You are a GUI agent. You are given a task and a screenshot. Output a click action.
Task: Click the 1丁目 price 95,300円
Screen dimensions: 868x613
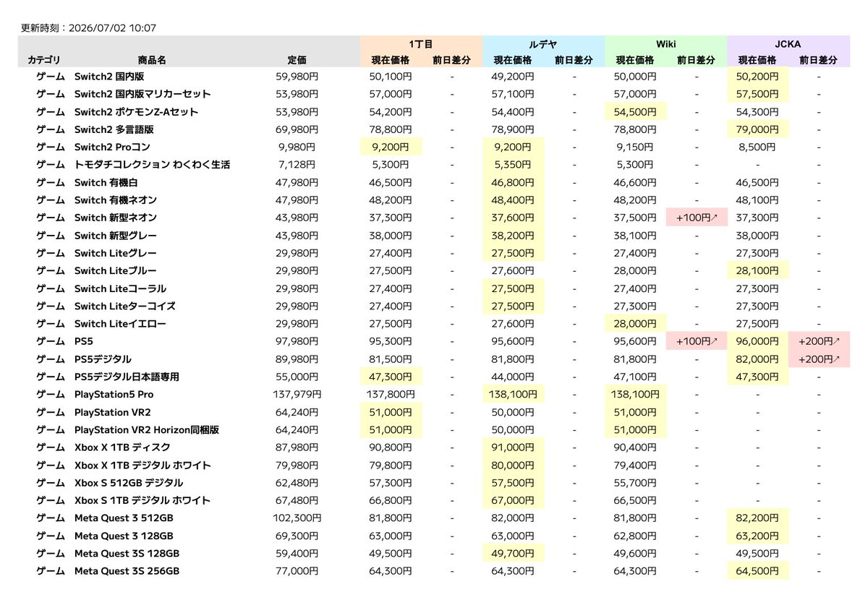pyautogui.click(x=391, y=341)
